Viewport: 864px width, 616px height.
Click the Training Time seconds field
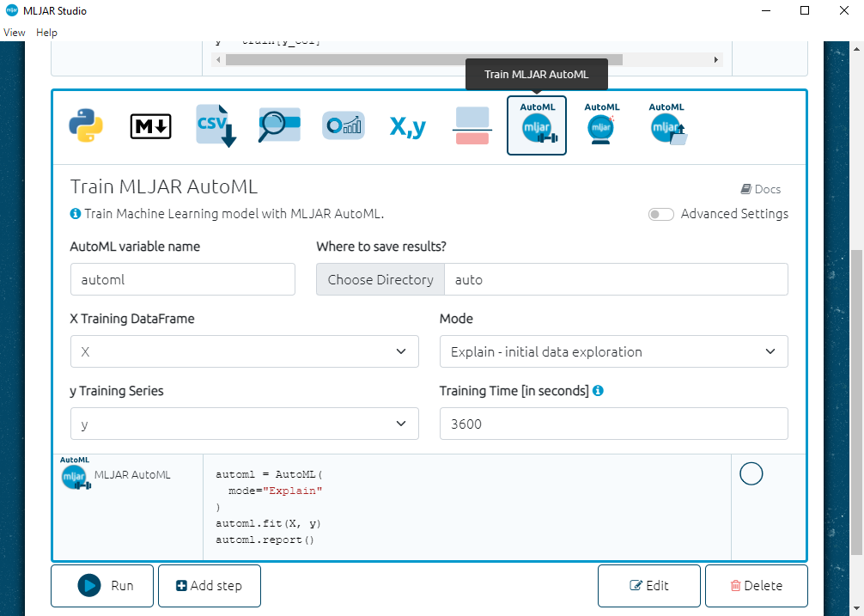click(614, 424)
